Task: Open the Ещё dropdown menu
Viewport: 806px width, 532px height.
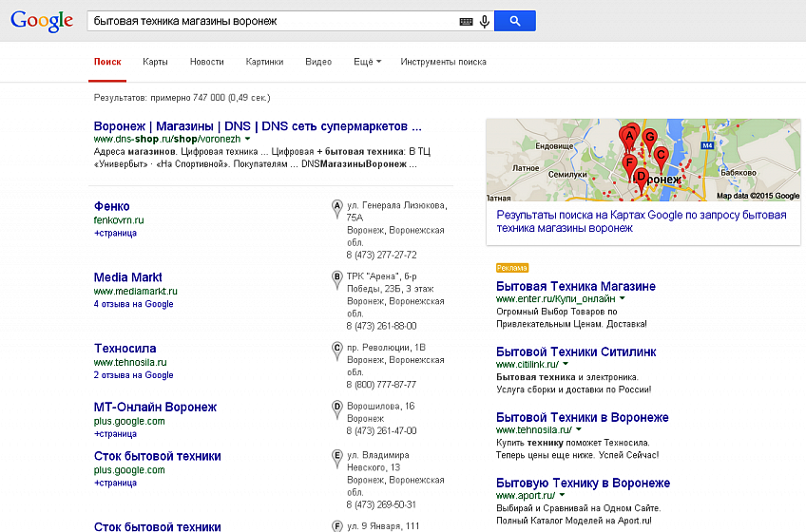Action: 367,62
